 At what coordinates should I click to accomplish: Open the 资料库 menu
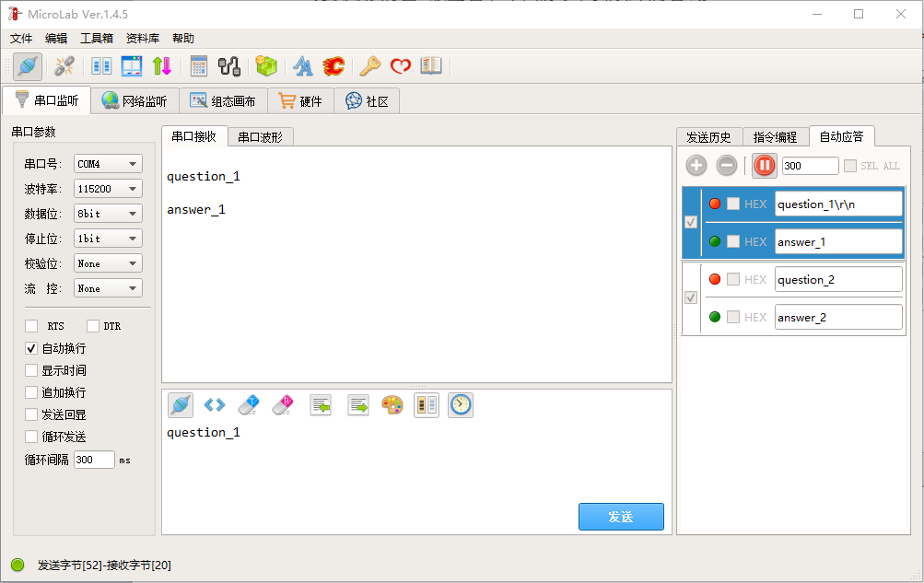(x=143, y=39)
